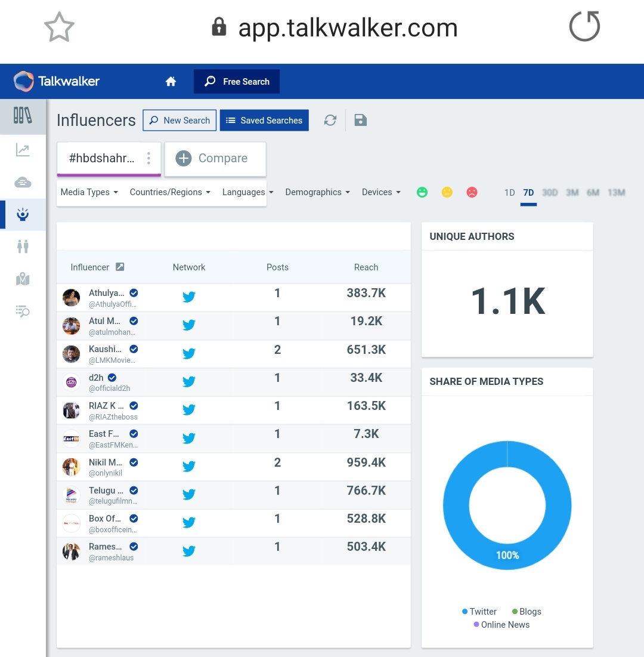This screenshot has width=644, height=657.
Task: Reload the page in the browser
Action: (x=584, y=26)
